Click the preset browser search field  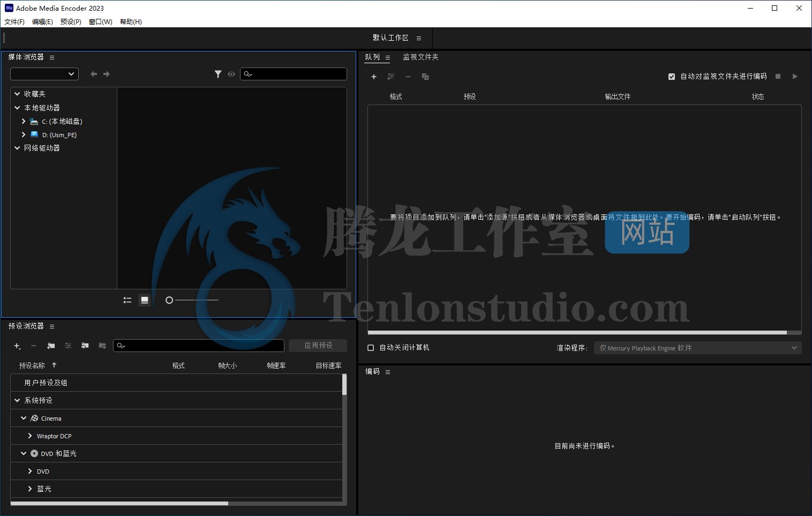tap(199, 346)
